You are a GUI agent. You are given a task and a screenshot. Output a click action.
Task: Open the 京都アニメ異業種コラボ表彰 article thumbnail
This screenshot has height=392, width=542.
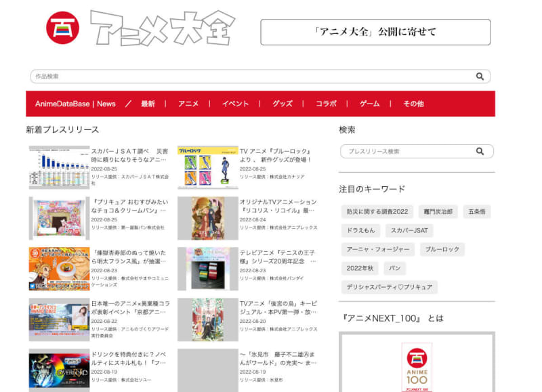click(x=59, y=320)
